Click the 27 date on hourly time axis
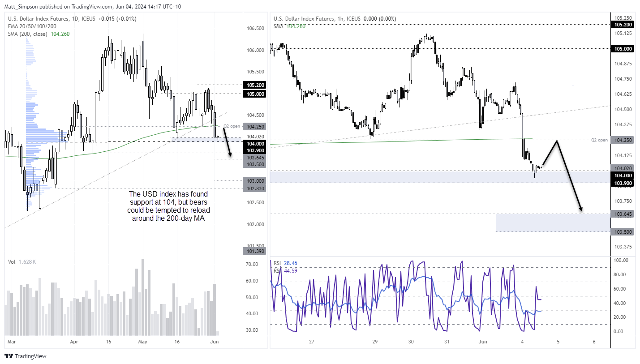The height and width of the screenshot is (364, 640). click(312, 341)
